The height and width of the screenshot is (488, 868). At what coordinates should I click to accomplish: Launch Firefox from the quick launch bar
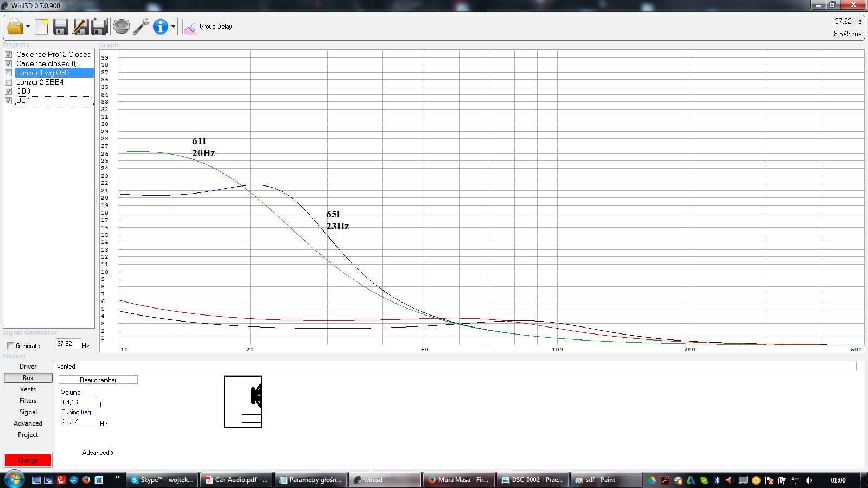point(86,480)
